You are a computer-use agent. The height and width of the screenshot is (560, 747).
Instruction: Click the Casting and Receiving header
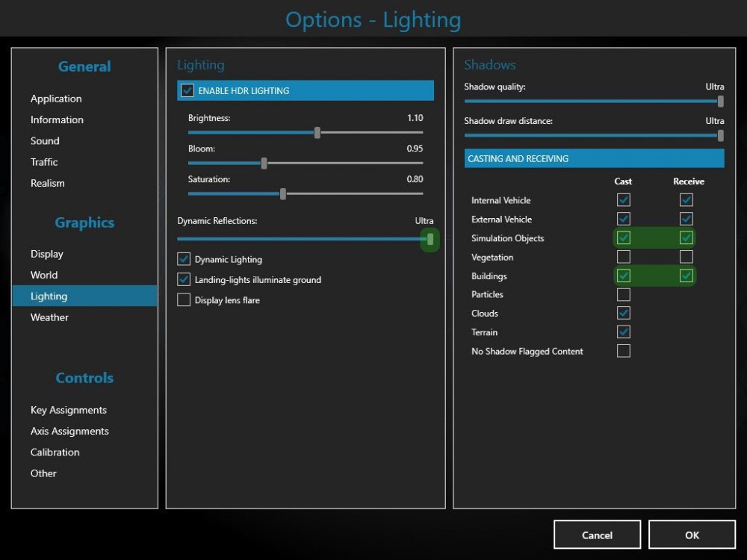click(594, 158)
